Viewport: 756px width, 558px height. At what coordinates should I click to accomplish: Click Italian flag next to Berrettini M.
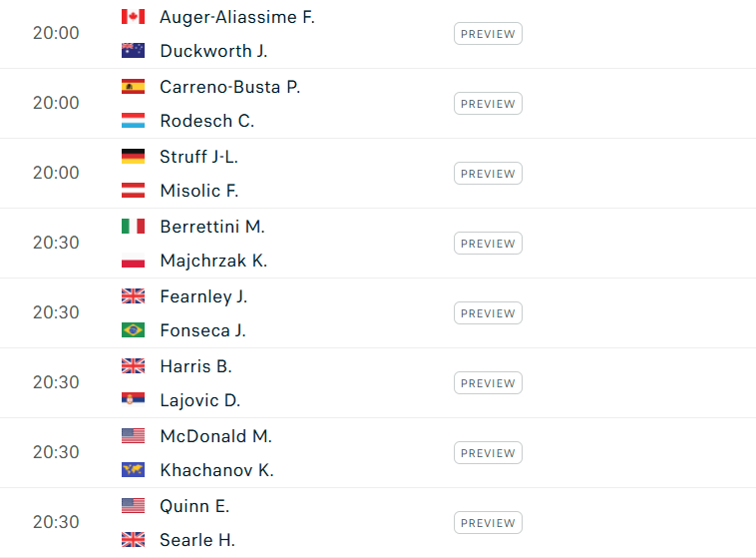[x=133, y=227]
